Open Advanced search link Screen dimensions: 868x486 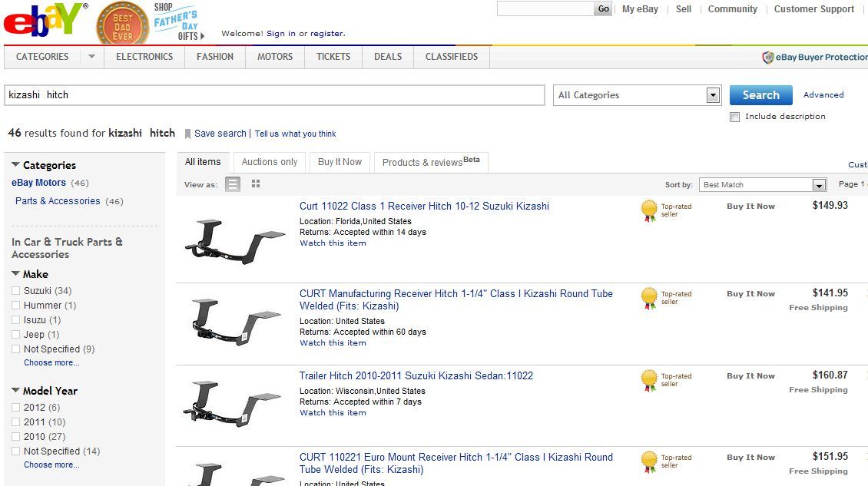pos(823,94)
